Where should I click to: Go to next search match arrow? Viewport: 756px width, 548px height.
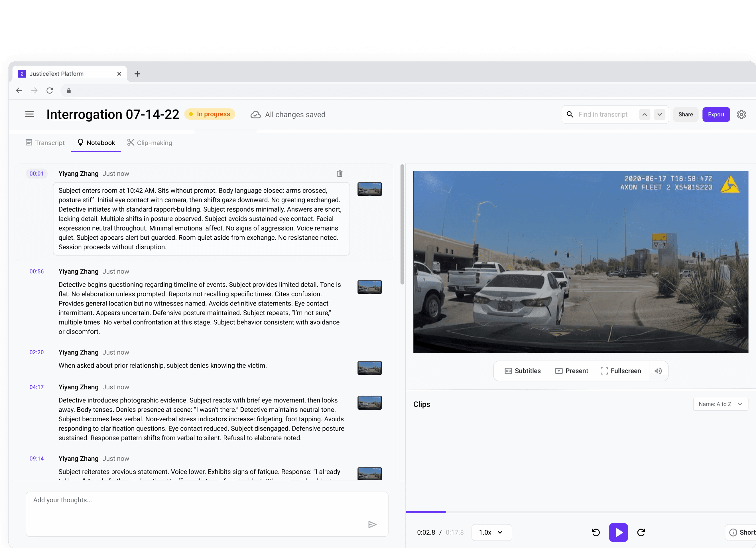(659, 114)
